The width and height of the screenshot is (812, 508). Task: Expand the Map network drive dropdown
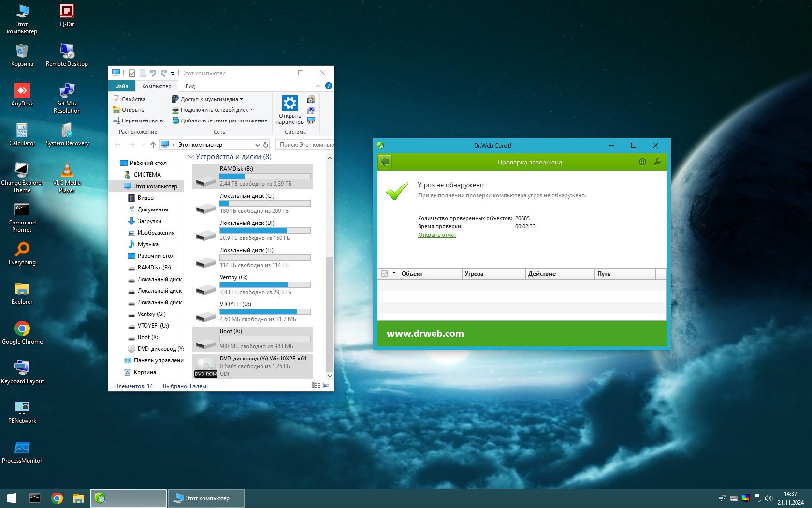coord(251,110)
